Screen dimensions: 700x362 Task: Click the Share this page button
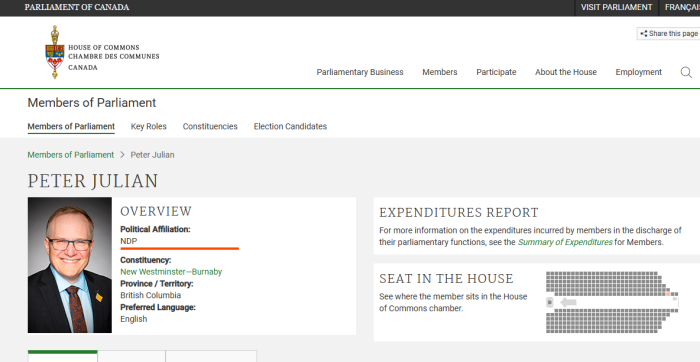pos(669,33)
